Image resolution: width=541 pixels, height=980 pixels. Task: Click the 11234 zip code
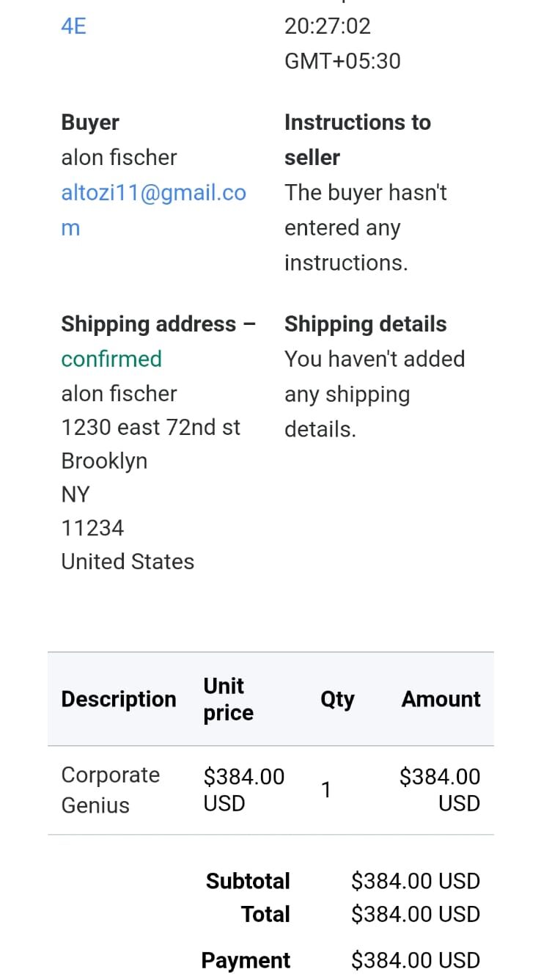(92, 528)
